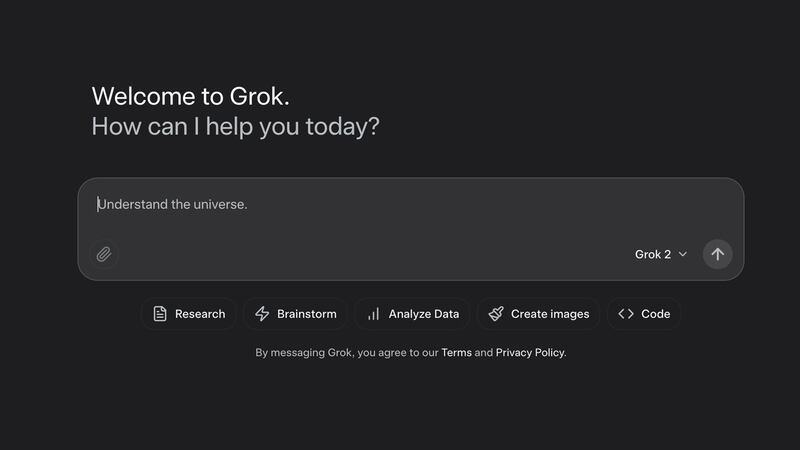Screen dimensions: 800x450
Task: Expand the chevron next to Grok 2
Action: coord(683,254)
